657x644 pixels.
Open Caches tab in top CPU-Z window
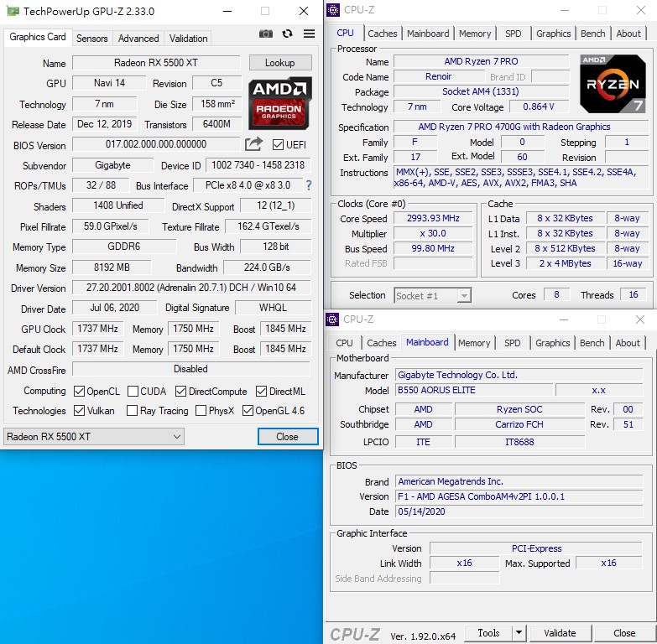(x=382, y=34)
